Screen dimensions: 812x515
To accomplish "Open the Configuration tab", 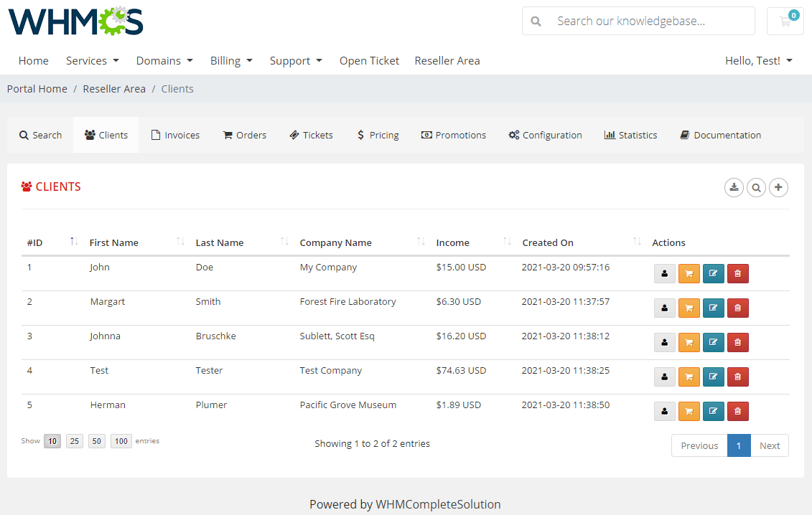I will tap(546, 135).
